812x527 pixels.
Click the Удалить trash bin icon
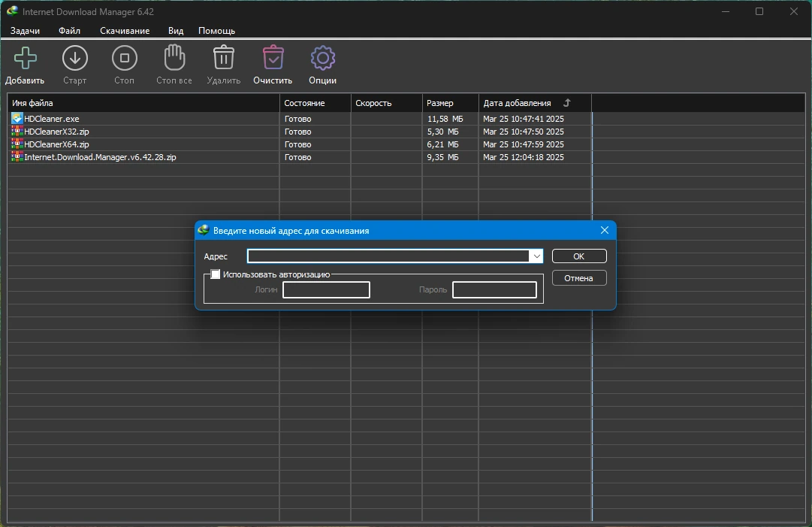[x=224, y=58]
